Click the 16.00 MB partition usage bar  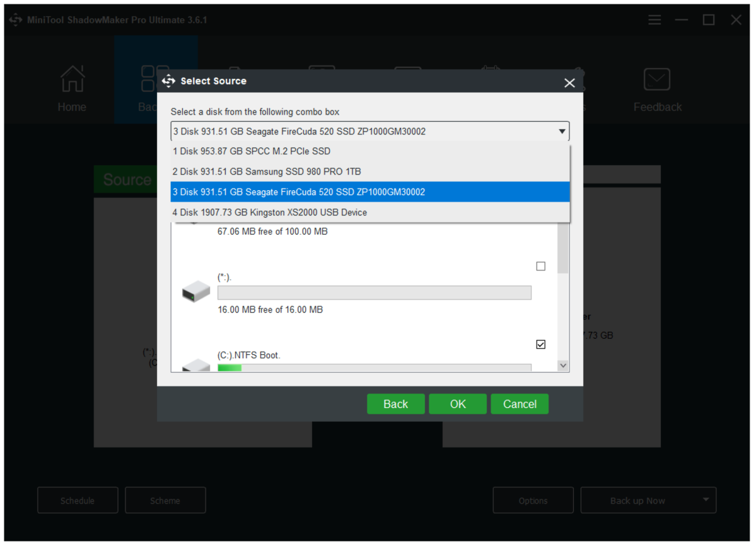coord(374,293)
